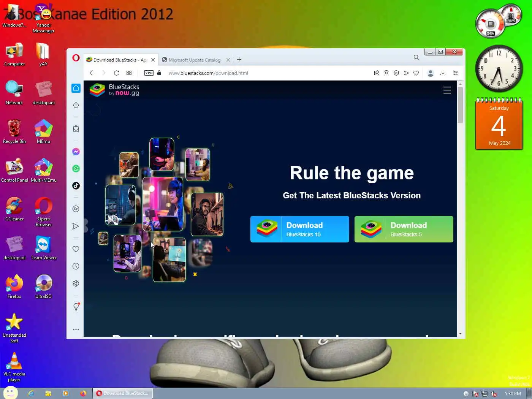
Task: Open the Opera account profile icon
Action: pos(431,73)
